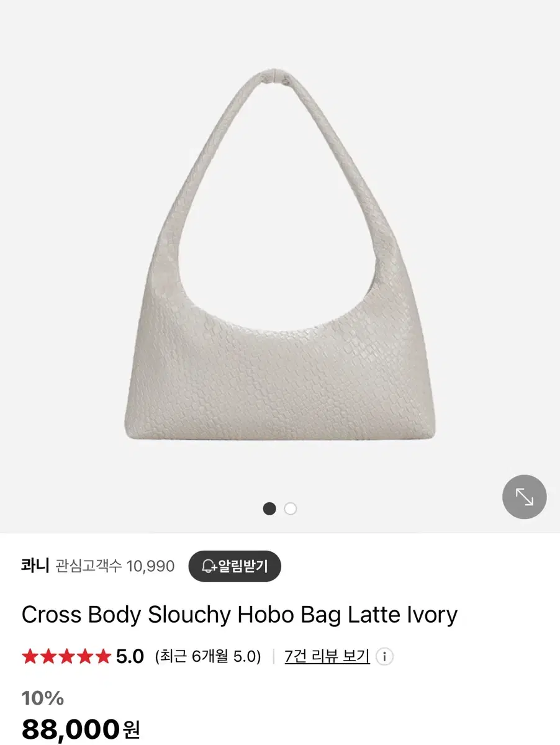Select the second red rating star

pyautogui.click(x=48, y=656)
